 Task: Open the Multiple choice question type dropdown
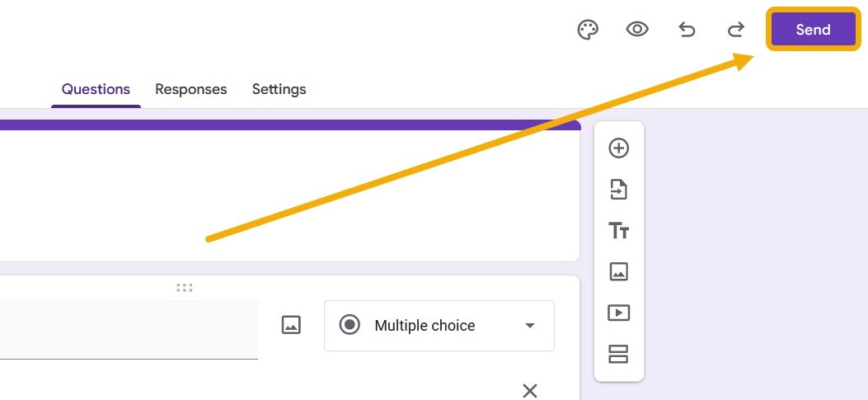(x=439, y=326)
